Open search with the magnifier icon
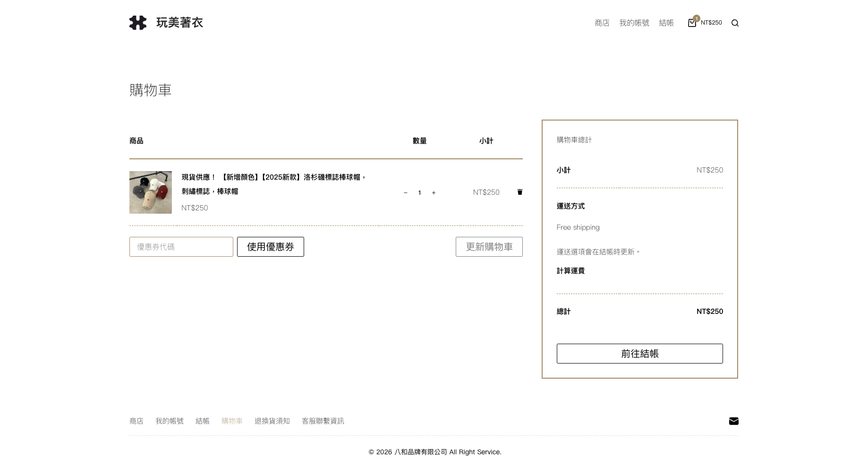The image size is (868, 468). pos(735,23)
